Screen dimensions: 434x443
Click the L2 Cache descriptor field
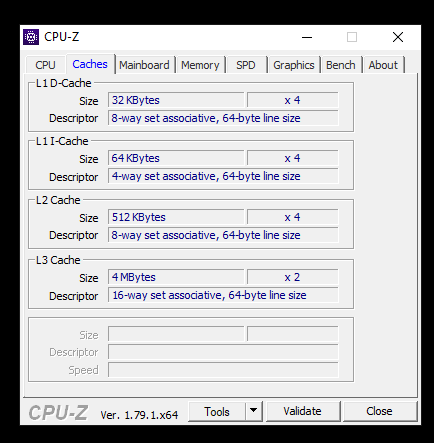223,235
